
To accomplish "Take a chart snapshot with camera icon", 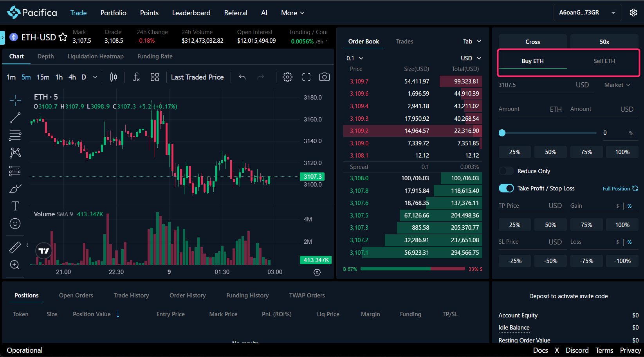I will click(x=324, y=77).
